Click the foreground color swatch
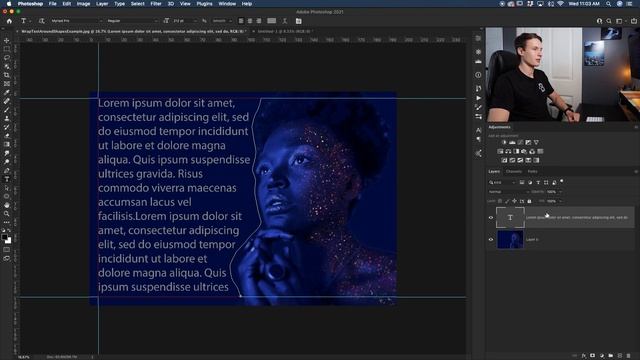The height and width of the screenshot is (360, 640). tap(4, 237)
